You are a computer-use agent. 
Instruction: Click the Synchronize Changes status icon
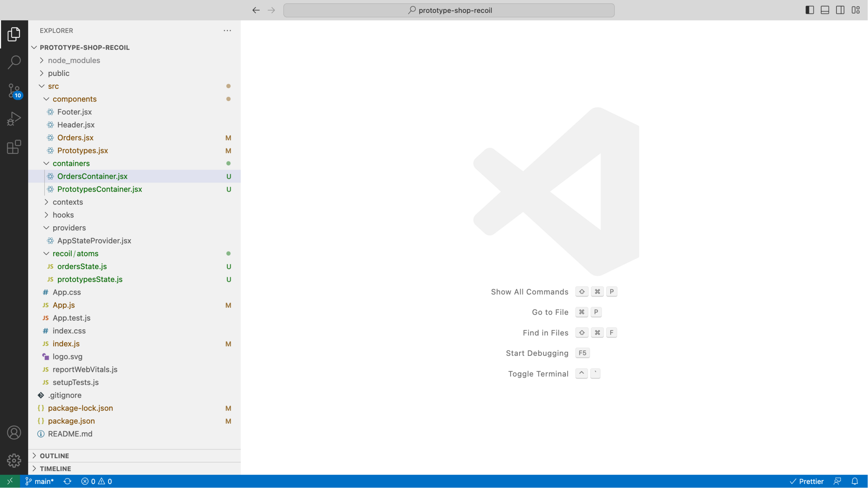click(x=67, y=481)
